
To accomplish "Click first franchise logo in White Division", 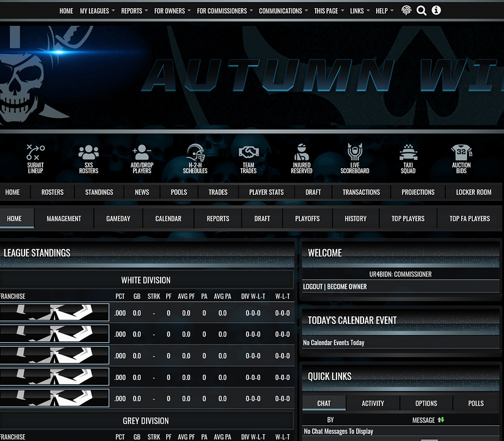I will (54, 312).
